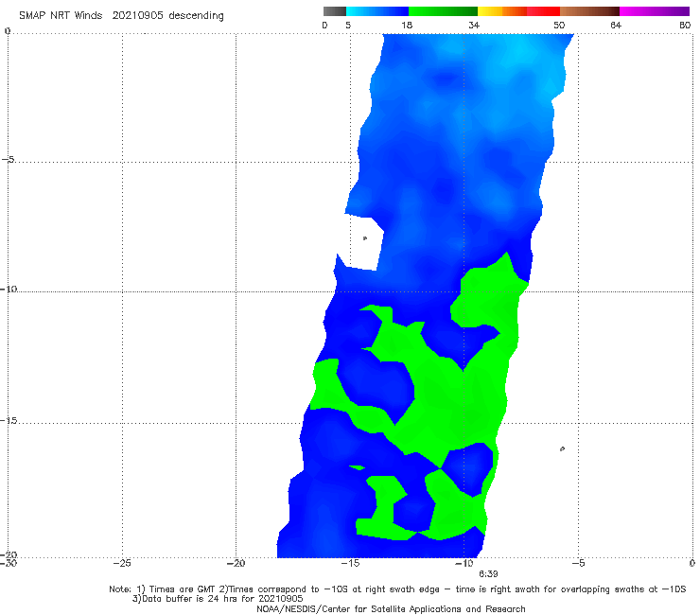
Task: Select the brown segment of the color bar
Action: (x=589, y=11)
